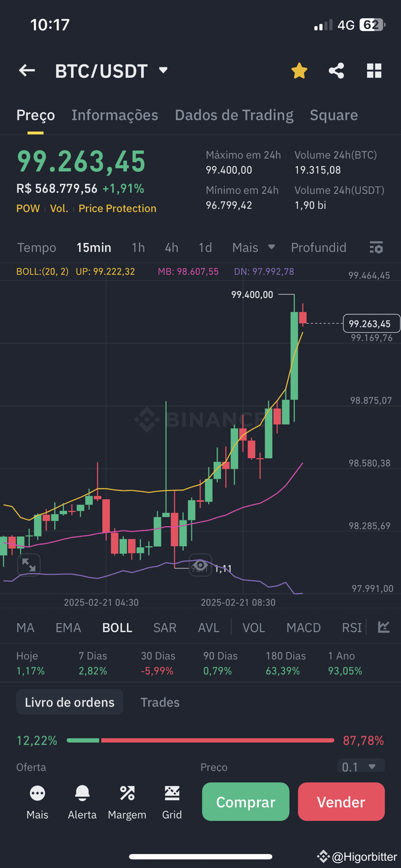Expand the Mais intervals dropdown
The image size is (401, 868).
pyautogui.click(x=253, y=247)
